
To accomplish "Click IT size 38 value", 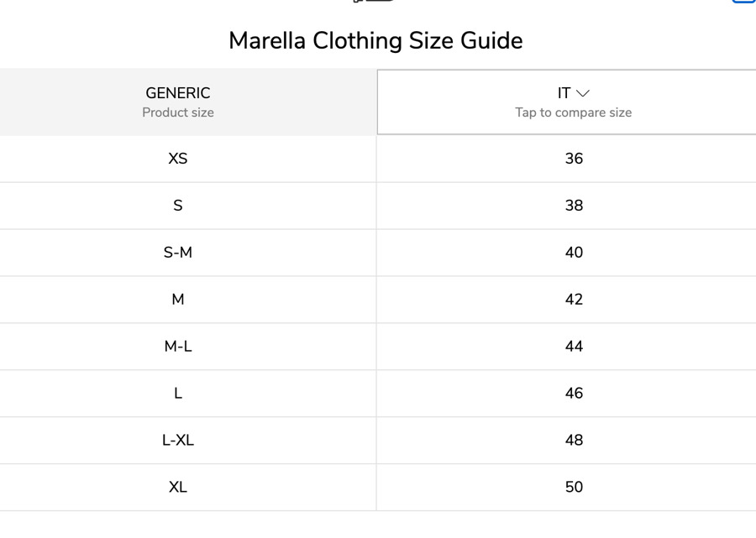I will point(574,206).
